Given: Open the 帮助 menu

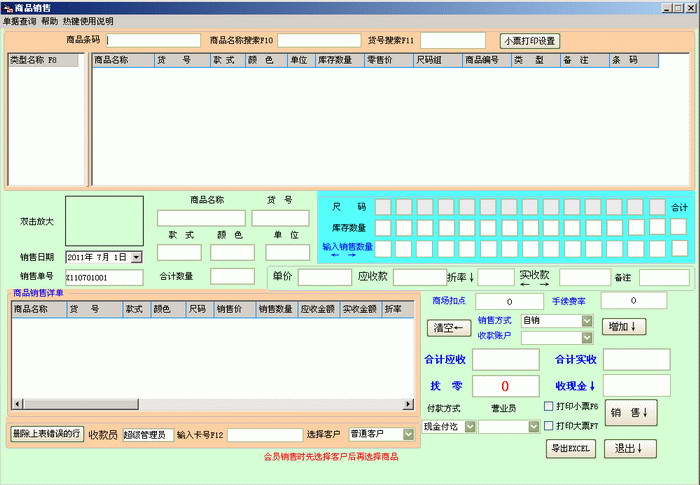Looking at the screenshot, I should 50,21.
